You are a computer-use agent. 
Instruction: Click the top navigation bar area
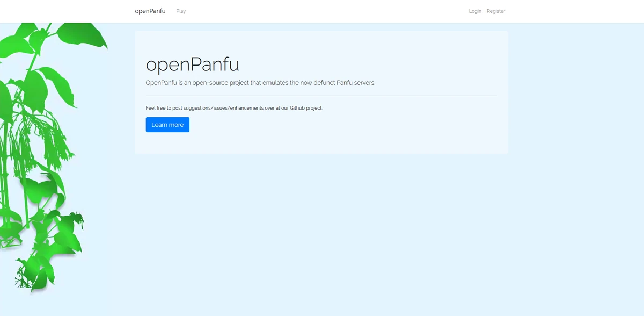[x=322, y=11]
